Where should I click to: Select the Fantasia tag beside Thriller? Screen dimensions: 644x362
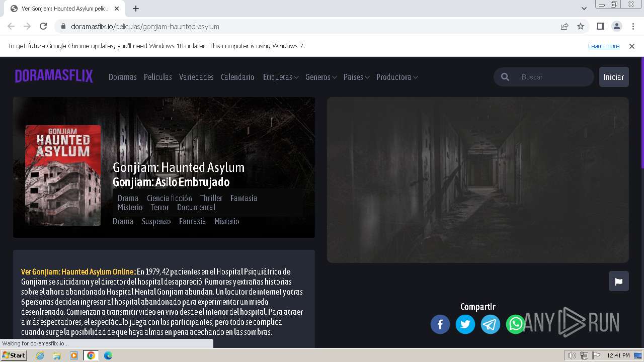[x=244, y=198]
